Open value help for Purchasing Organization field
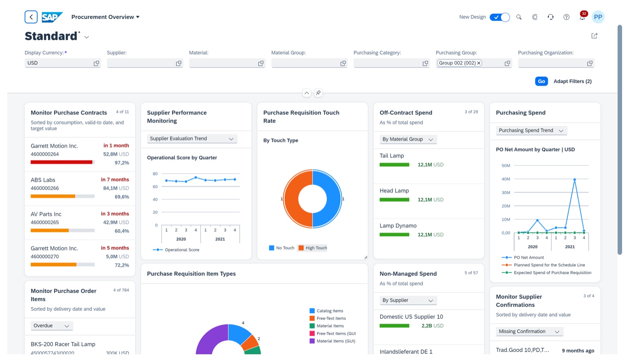This screenshot has width=628, height=364. pyautogui.click(x=589, y=63)
